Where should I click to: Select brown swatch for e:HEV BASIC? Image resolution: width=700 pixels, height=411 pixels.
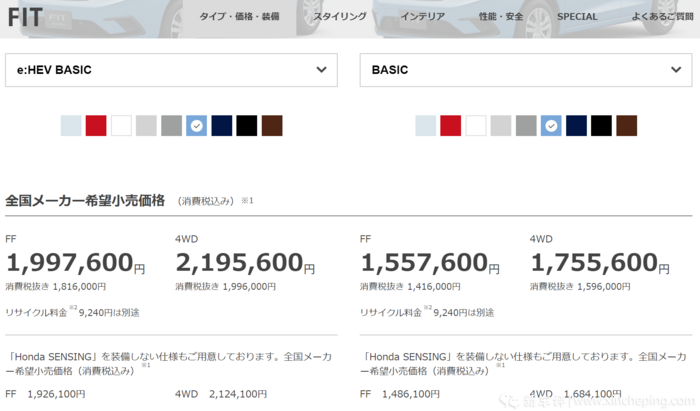[x=272, y=125]
